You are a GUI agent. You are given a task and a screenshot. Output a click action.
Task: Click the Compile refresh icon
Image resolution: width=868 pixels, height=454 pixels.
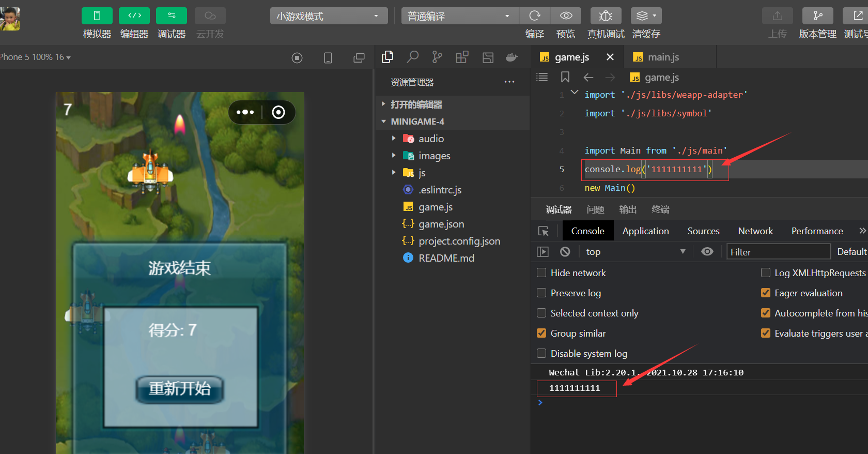(x=535, y=16)
